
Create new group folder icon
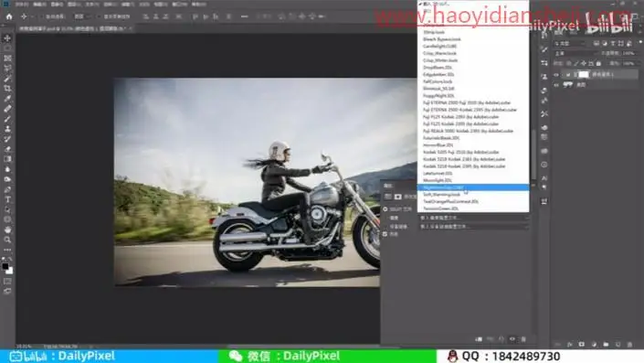click(x=606, y=344)
